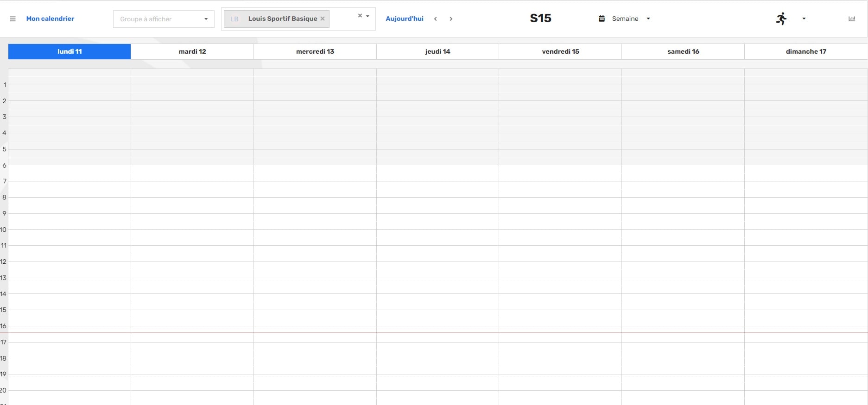Open the statistics chart icon
The width and height of the screenshot is (868, 405).
(x=851, y=19)
